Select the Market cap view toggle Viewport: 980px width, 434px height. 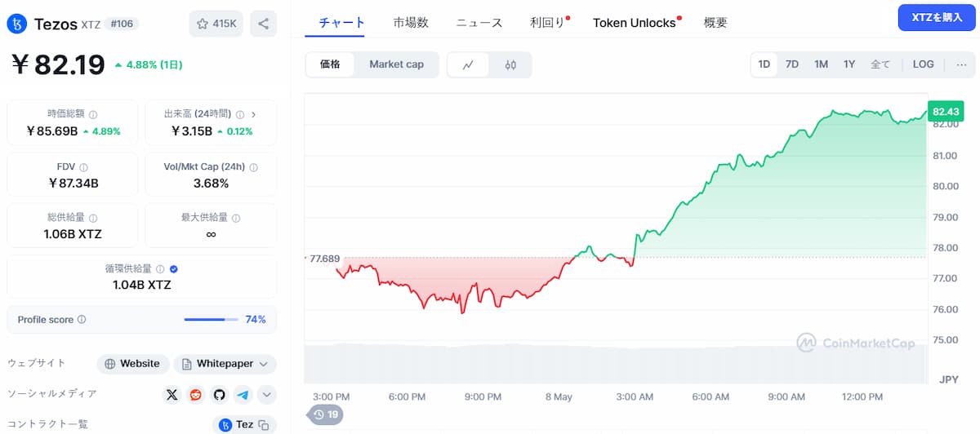click(x=396, y=64)
